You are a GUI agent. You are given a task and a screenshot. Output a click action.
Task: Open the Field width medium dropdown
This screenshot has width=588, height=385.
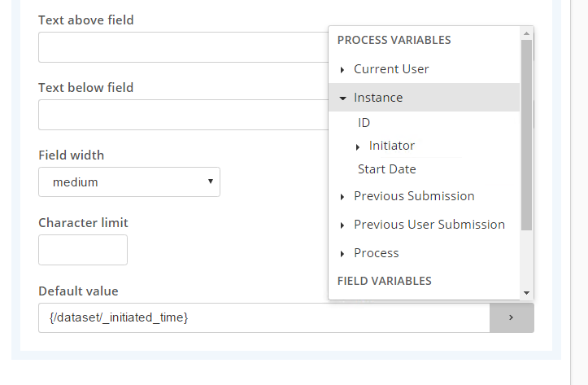(129, 182)
